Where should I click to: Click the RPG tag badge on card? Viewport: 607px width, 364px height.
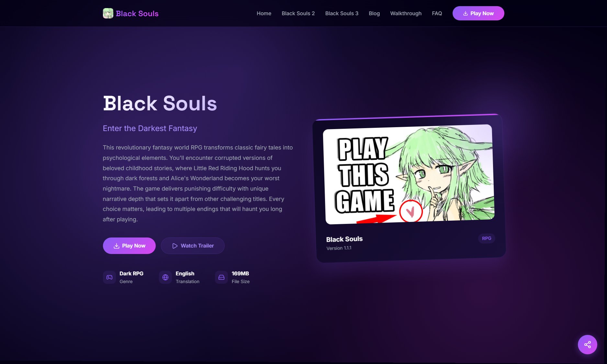tap(487, 238)
